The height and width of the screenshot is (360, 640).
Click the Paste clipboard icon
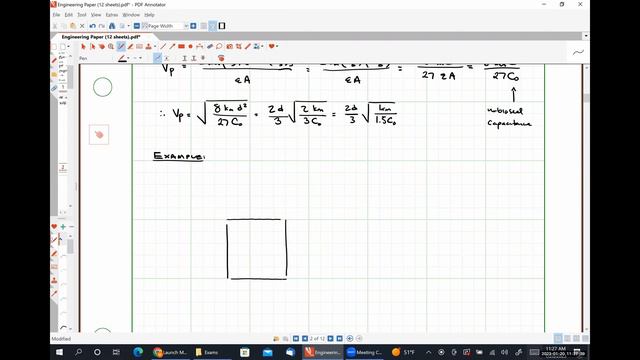pos(73,26)
